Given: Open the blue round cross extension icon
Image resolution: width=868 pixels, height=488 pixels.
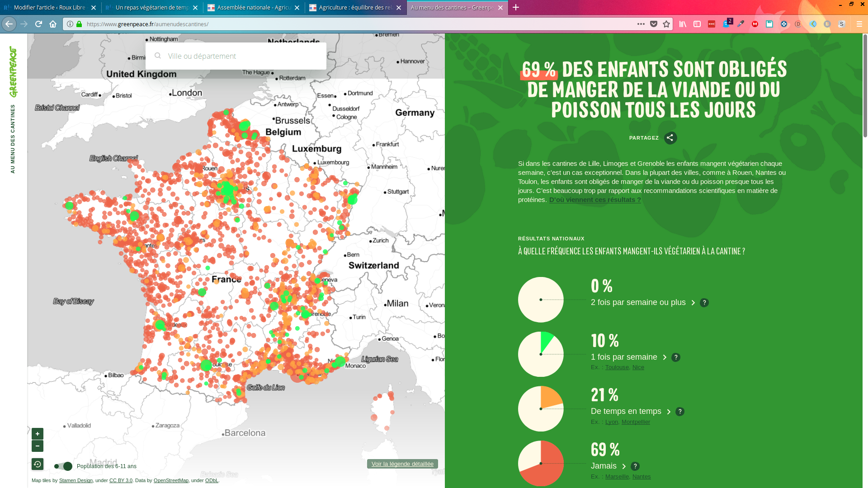Looking at the screenshot, I should (x=784, y=24).
